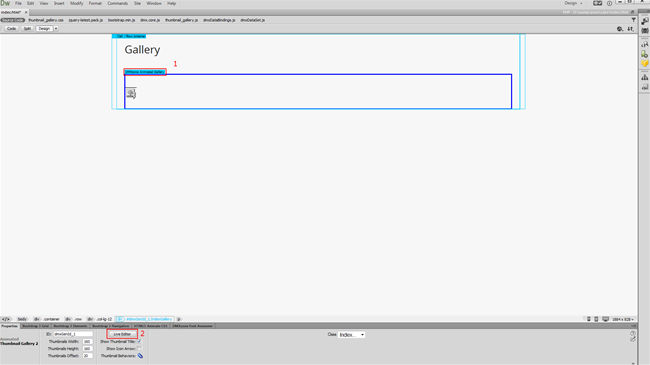Click the Thumbnail Behaviors link icon
The image size is (650, 365).
140,356
